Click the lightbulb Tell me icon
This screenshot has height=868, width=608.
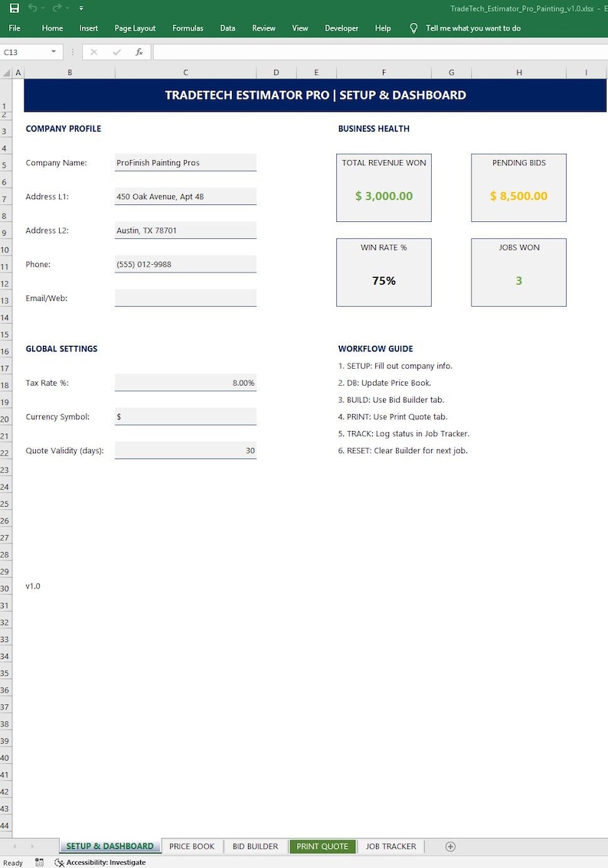[x=414, y=28]
